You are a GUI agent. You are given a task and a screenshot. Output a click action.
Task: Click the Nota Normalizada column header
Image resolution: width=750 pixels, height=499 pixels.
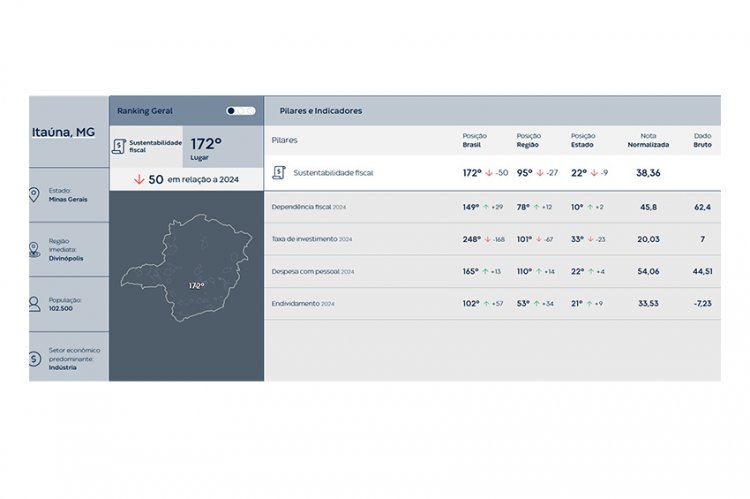click(648, 140)
